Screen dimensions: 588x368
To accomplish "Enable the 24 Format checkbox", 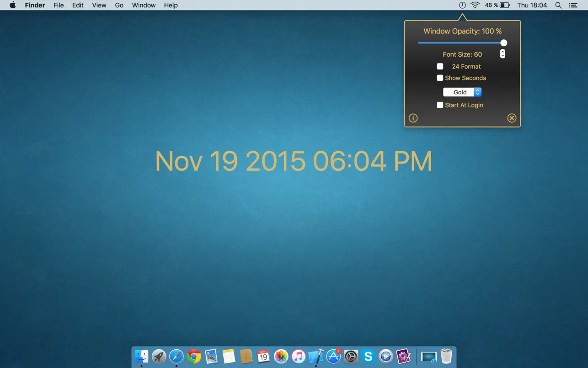I will click(440, 66).
